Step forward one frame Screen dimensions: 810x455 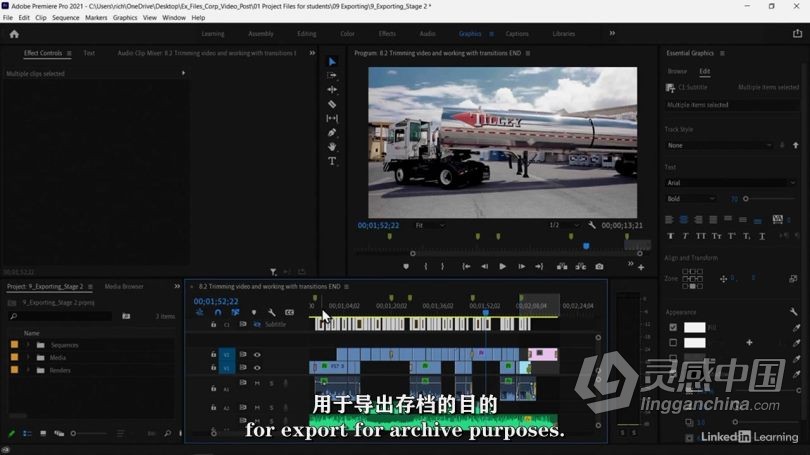[521, 266]
